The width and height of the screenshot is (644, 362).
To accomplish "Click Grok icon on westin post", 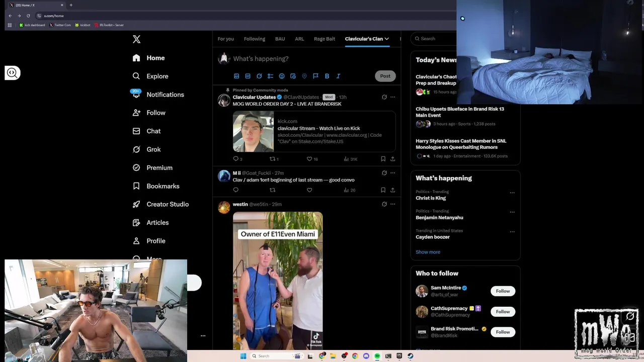I will click(x=384, y=204).
